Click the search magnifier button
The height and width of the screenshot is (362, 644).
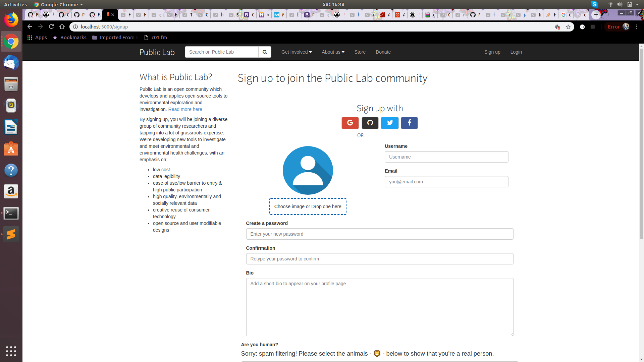(x=265, y=52)
